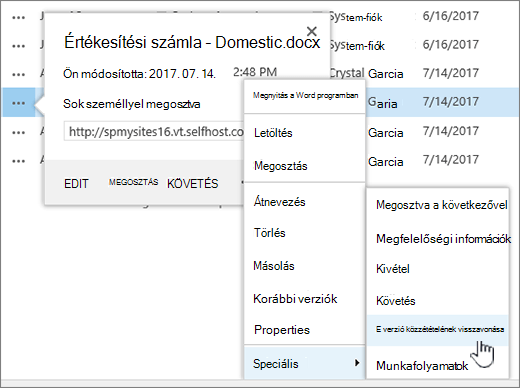Click the first 6/16/2017 date cell
Image resolution: width=520 pixels, height=388 pixels.
[x=451, y=16]
